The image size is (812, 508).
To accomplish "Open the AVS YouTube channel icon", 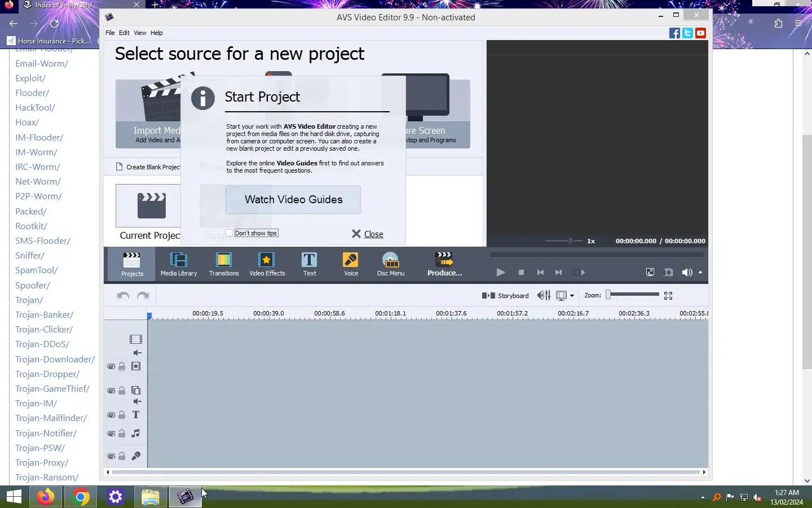I will click(700, 33).
